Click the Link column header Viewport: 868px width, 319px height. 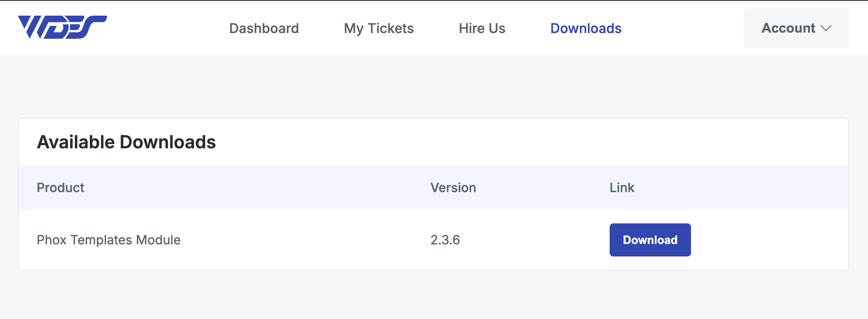622,188
